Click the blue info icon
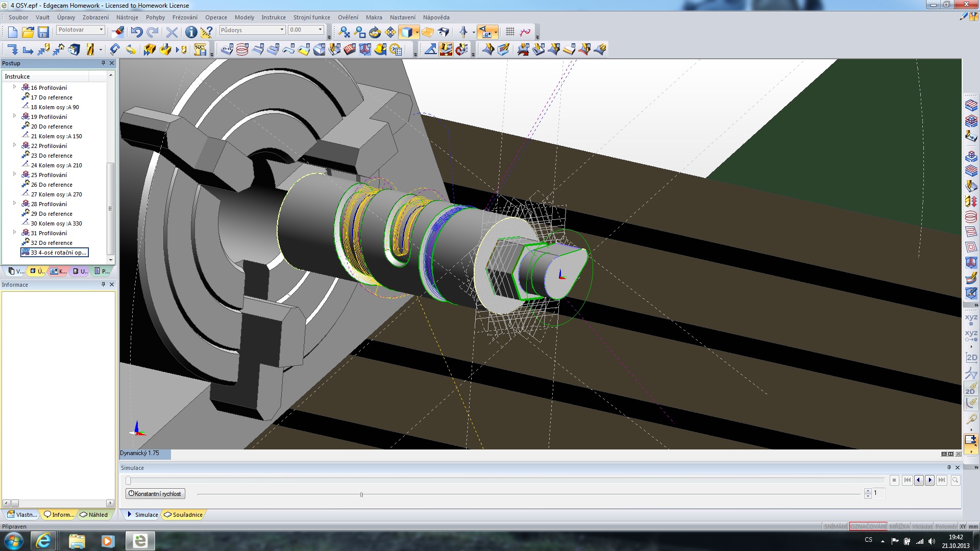This screenshot has height=551, width=980. (191, 32)
